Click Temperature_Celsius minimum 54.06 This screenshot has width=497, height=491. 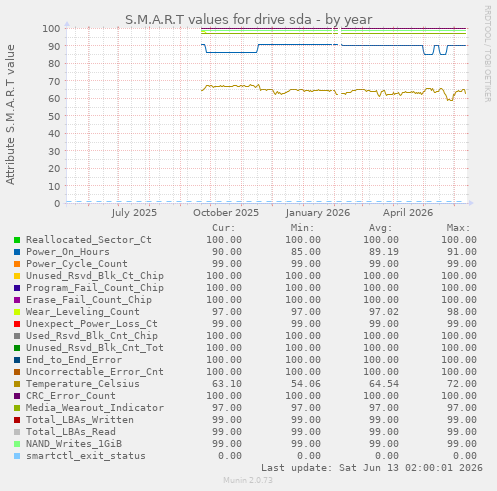point(306,384)
